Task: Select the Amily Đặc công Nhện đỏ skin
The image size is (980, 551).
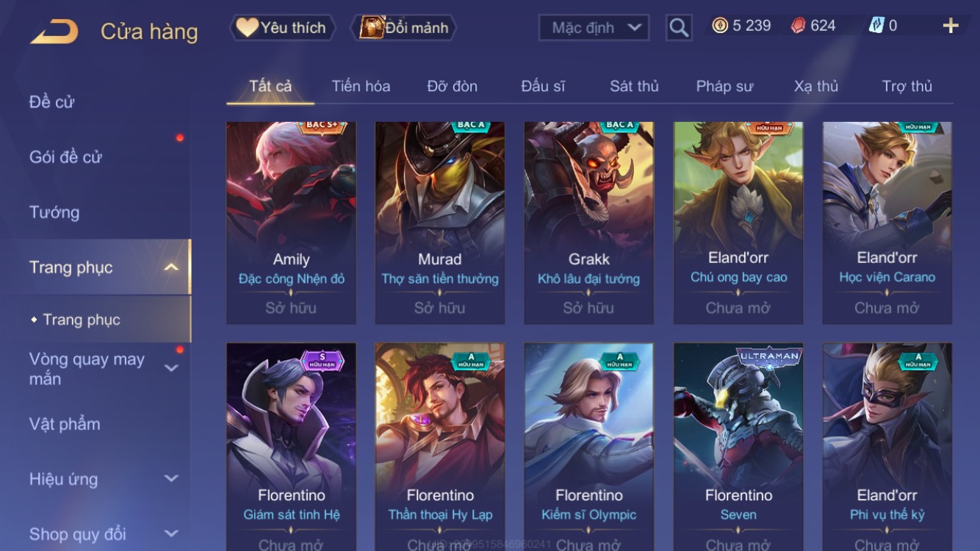Action: point(291,223)
